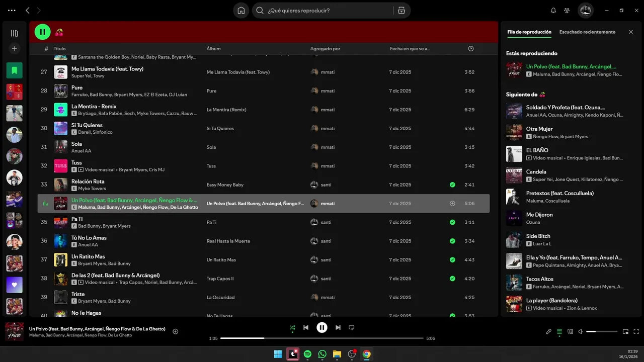Image resolution: width=644 pixels, height=362 pixels.
Task: Open the three-dot app menu
Action: (12, 11)
